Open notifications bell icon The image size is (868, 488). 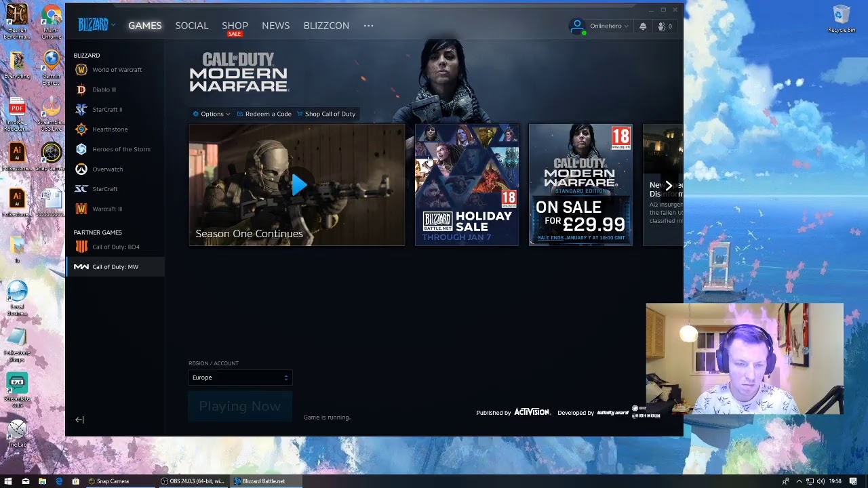pyautogui.click(x=643, y=26)
